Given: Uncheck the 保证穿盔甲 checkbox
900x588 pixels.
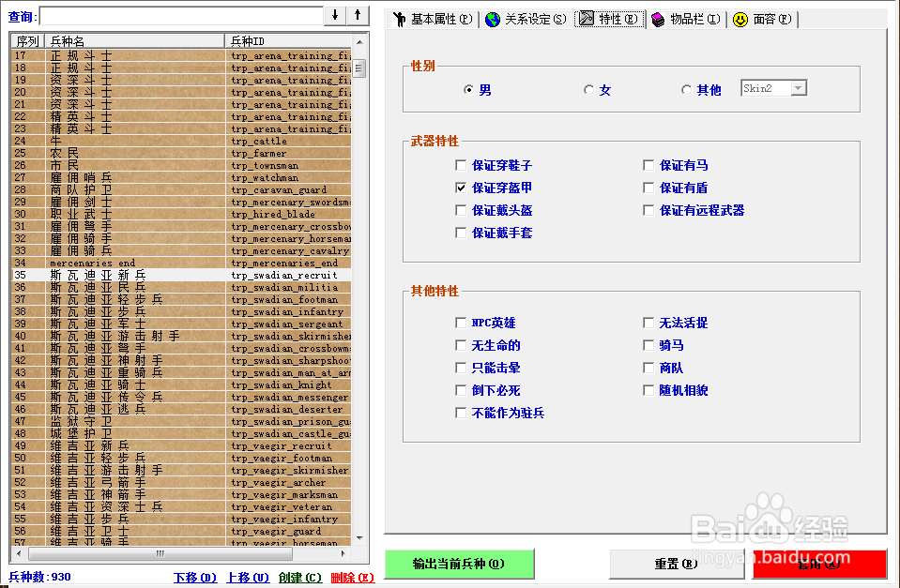Looking at the screenshot, I should click(461, 188).
